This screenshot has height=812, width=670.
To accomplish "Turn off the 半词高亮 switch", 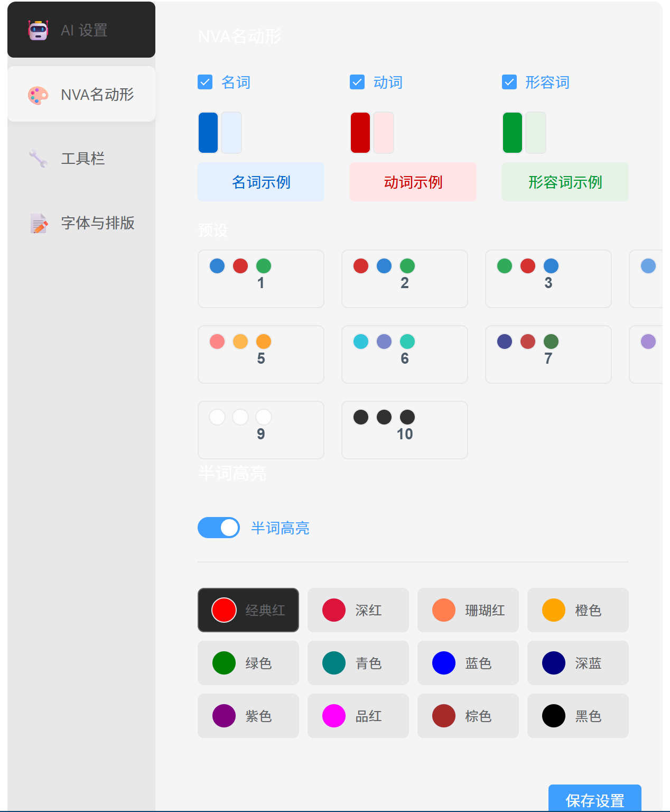I will click(x=219, y=528).
